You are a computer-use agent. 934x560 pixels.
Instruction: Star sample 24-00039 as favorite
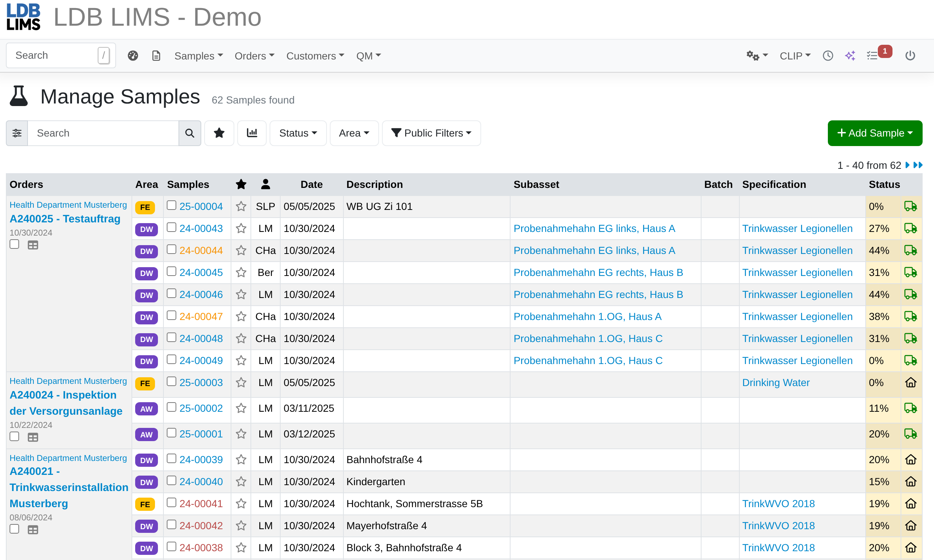point(241,459)
